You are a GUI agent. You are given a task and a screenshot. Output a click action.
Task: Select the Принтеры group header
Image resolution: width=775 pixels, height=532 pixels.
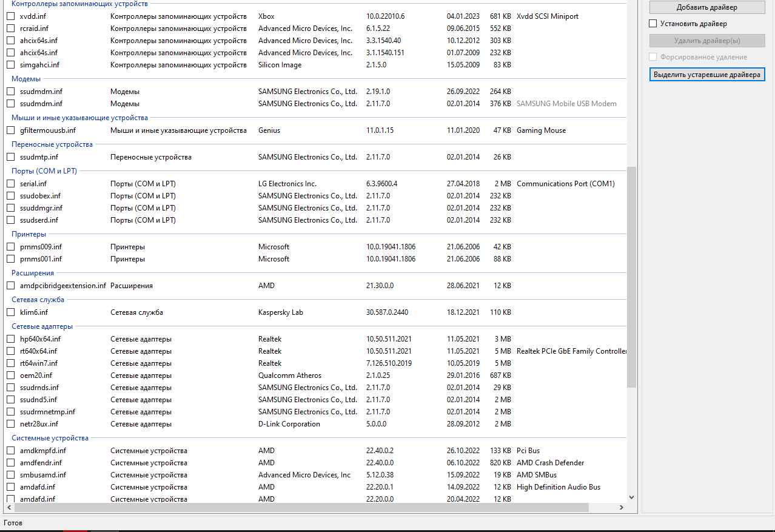(x=29, y=234)
